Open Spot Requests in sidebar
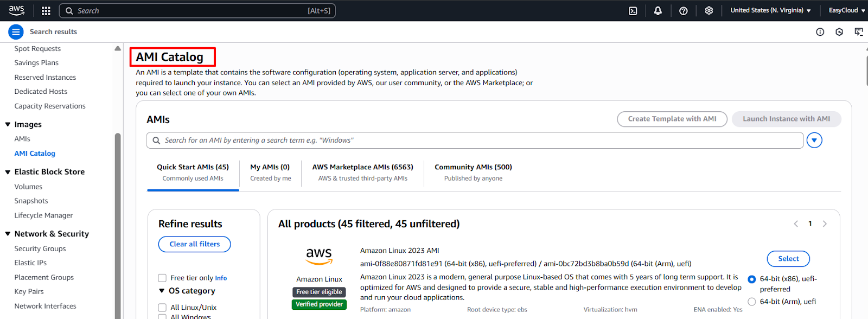The height and width of the screenshot is (319, 868). click(37, 49)
